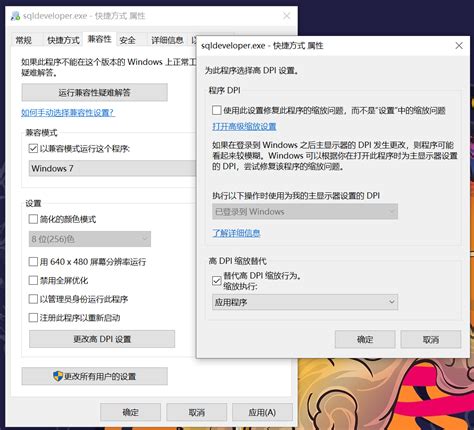Expand the 应用程序 scaling dropdown

coord(305,302)
